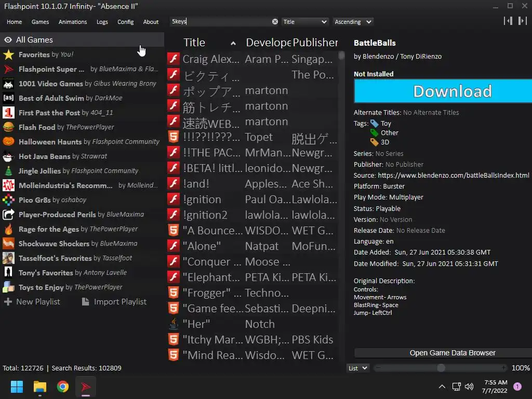Image resolution: width=532 pixels, height=399 pixels.
Task: Click the Best of Adult Swim [as] icon
Action: point(8,98)
